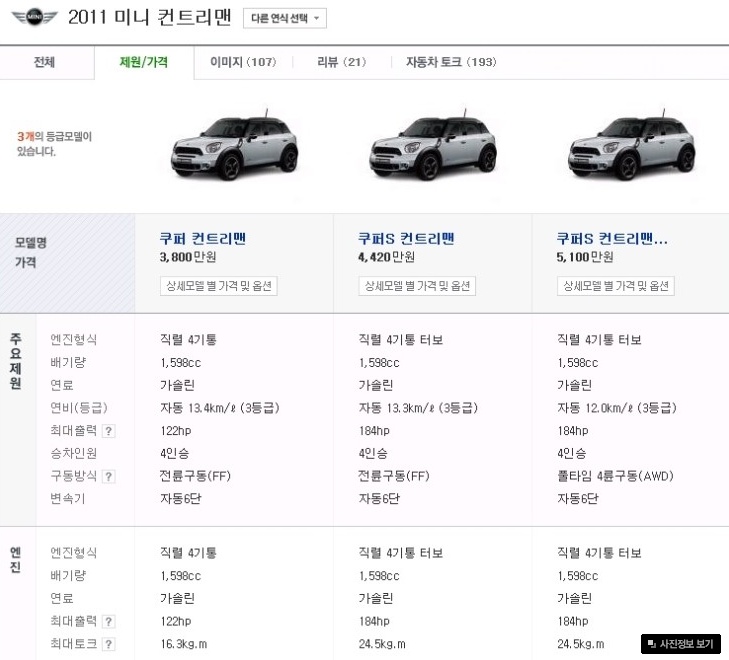This screenshot has width=729, height=660.
Task: Open the 자동차 토크 (193) tab
Action: [451, 62]
